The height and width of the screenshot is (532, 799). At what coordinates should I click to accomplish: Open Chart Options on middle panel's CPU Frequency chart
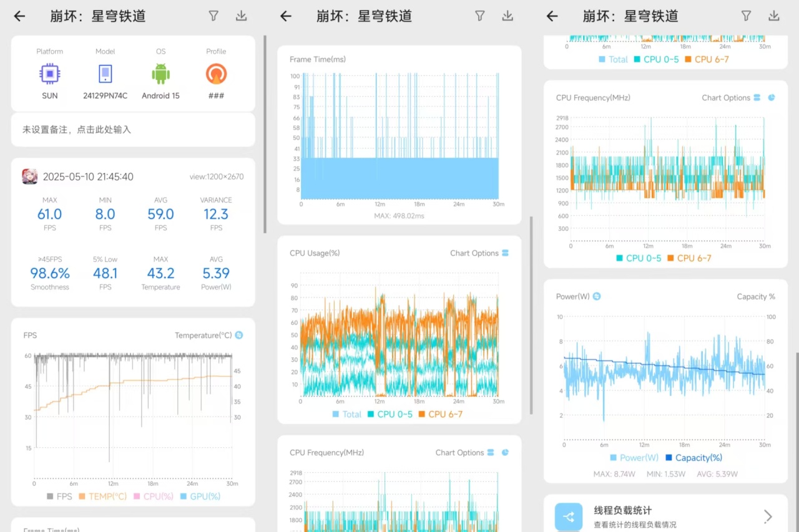point(465,452)
